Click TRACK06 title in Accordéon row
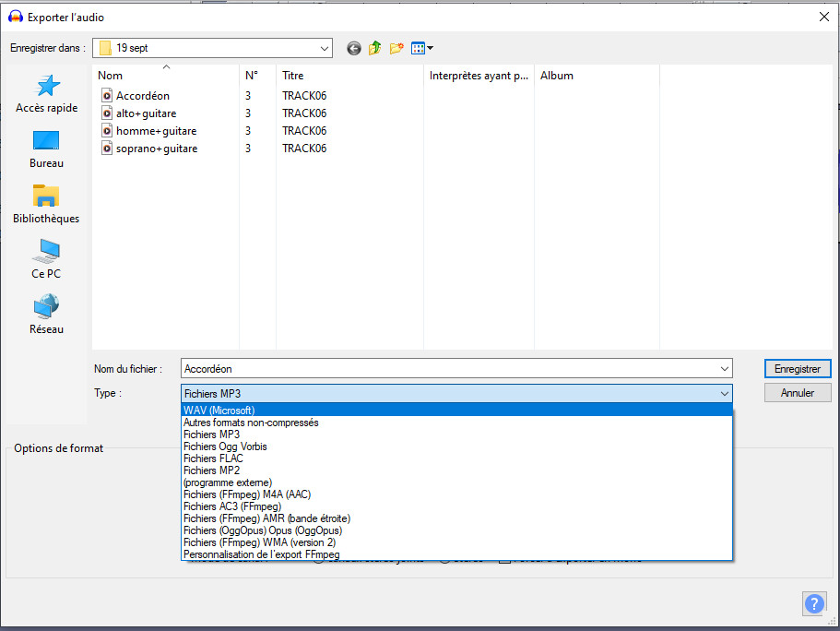Screen dimensions: 840x631 pos(304,95)
